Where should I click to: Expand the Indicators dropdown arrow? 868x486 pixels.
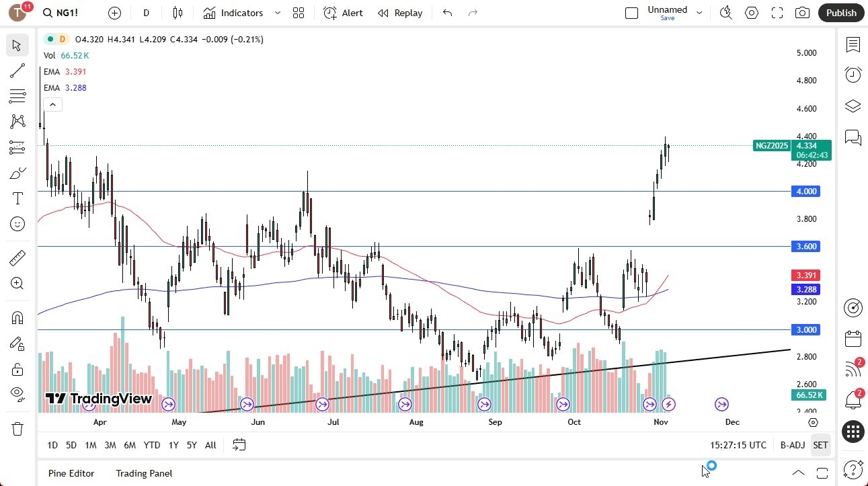pyautogui.click(x=277, y=13)
